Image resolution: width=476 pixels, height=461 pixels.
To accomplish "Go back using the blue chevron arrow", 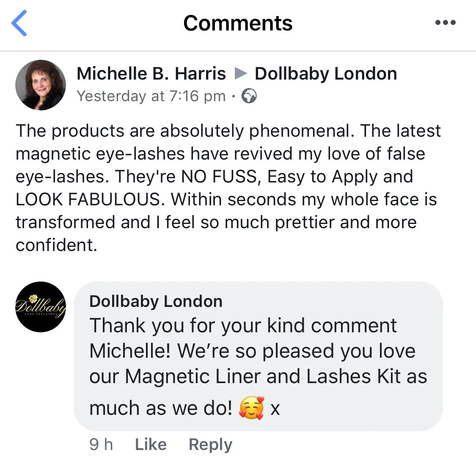I will [19, 23].
